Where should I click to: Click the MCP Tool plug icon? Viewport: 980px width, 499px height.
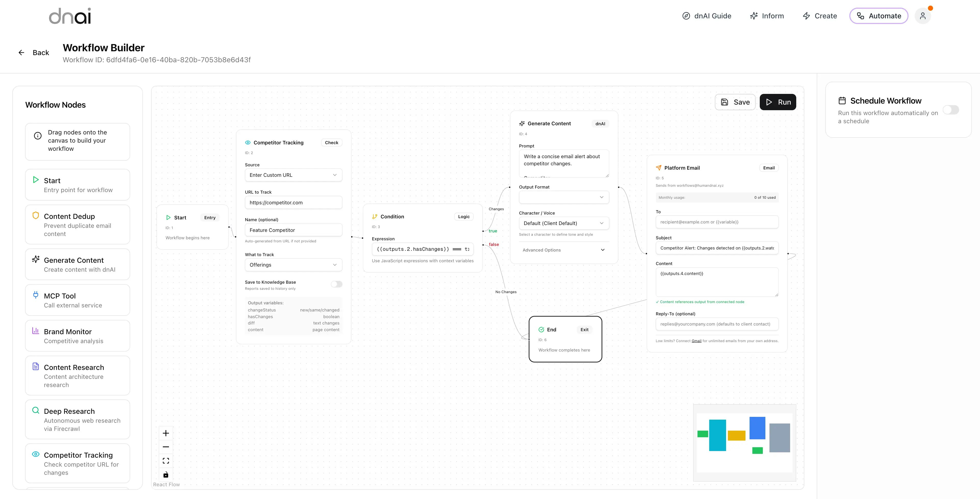[36, 294]
